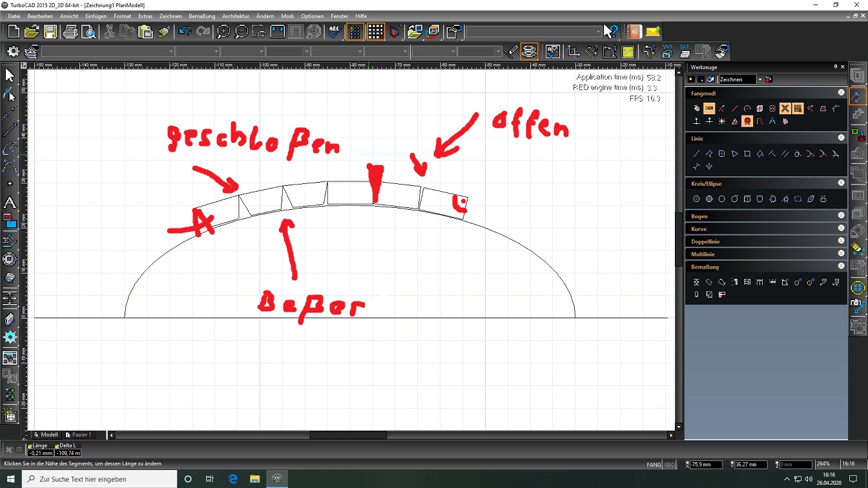
Task: Expand the Bogen tool section
Action: 699,216
